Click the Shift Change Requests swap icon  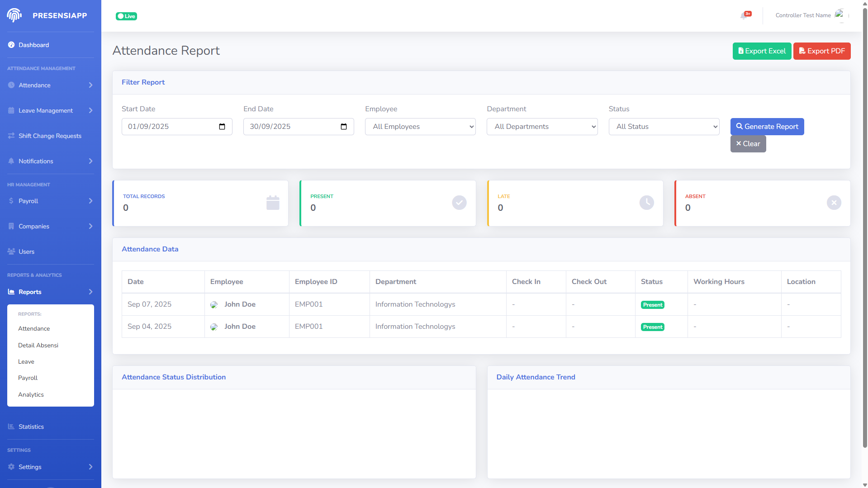11,136
